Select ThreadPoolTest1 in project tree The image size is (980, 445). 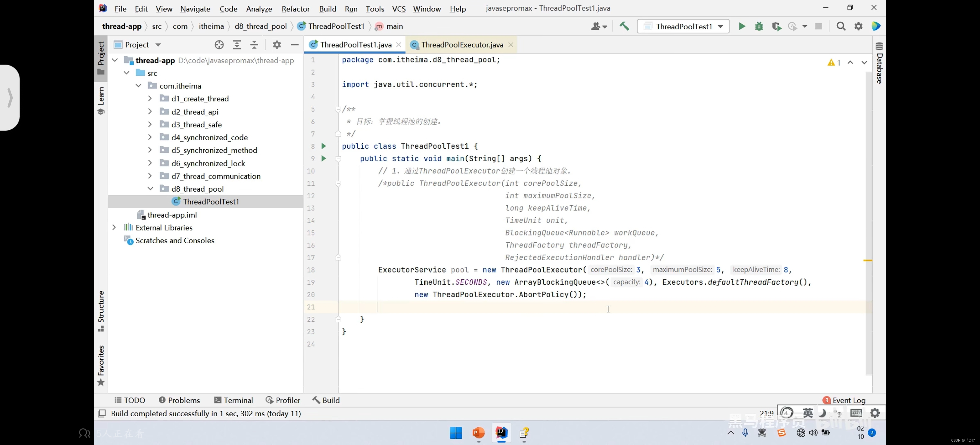[205, 202]
